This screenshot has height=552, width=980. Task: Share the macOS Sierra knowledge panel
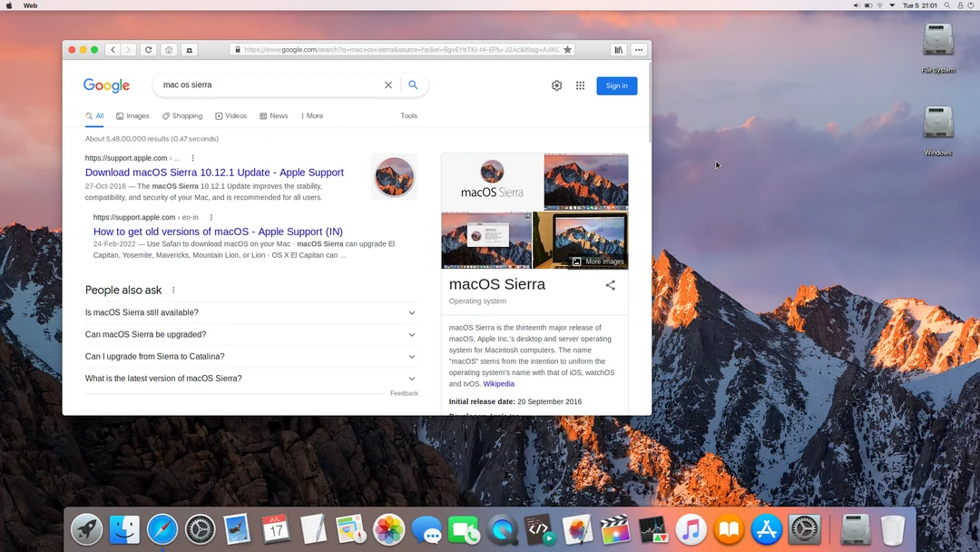click(611, 285)
